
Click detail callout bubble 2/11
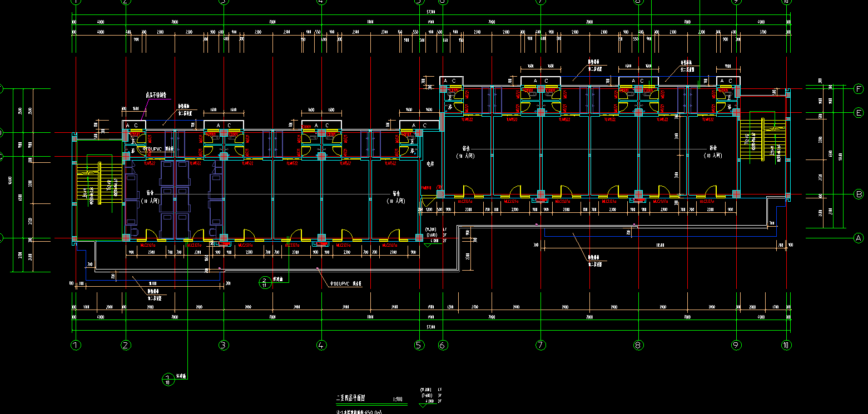(265, 282)
